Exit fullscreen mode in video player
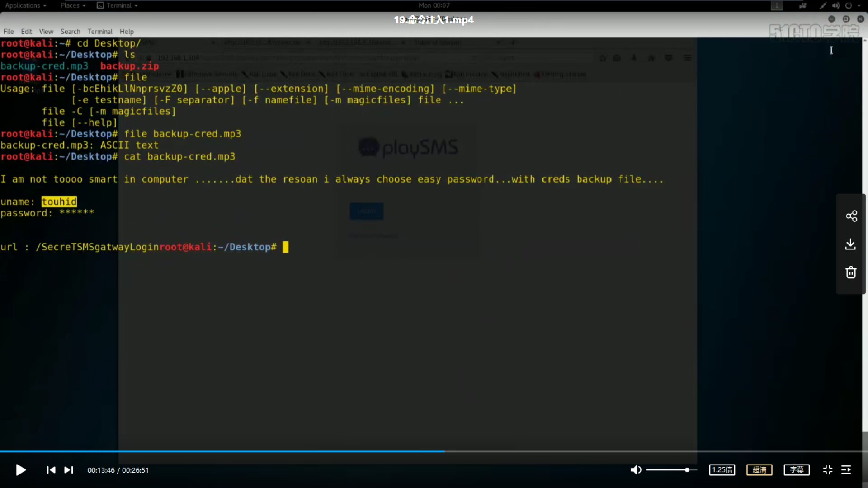Viewport: 868px width, 488px height. coord(828,470)
